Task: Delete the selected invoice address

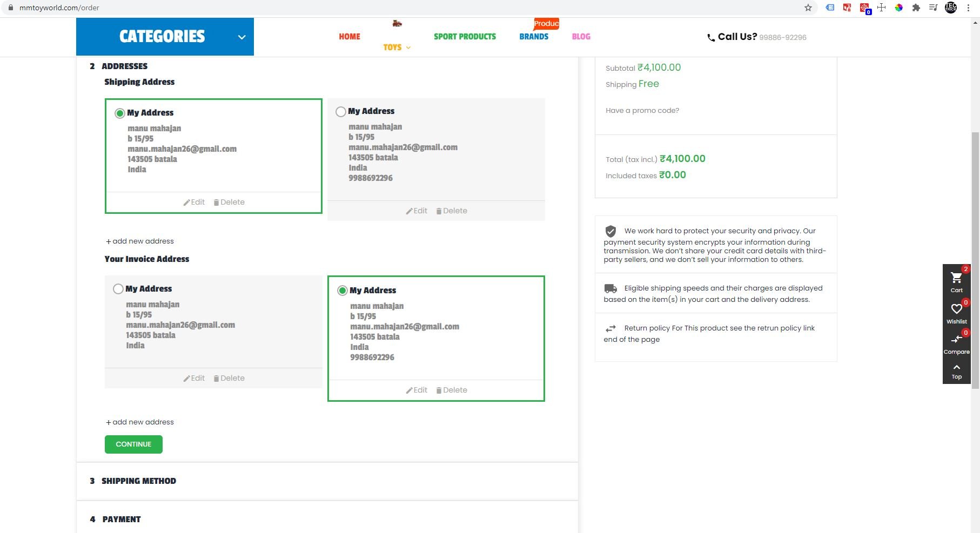Action: 452,390
